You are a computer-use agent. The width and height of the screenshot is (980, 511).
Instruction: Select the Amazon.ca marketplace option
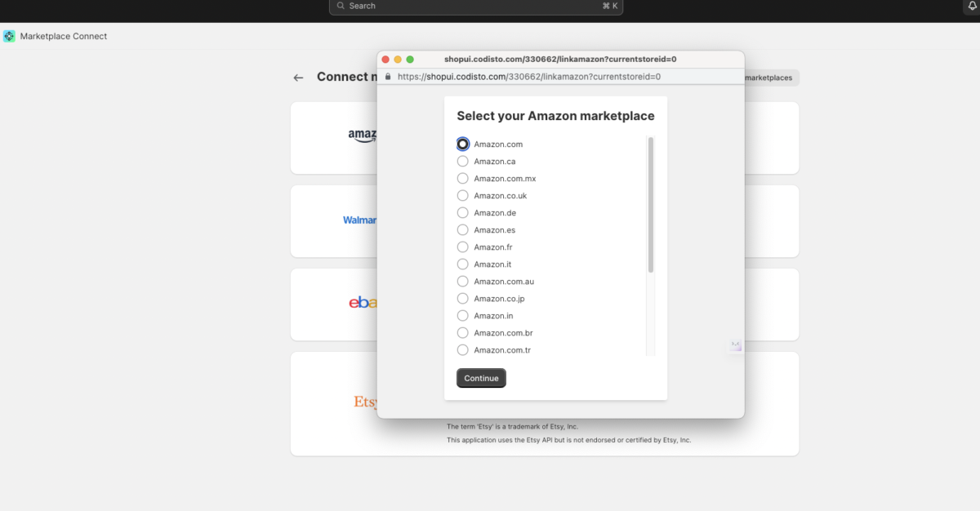[x=463, y=162]
